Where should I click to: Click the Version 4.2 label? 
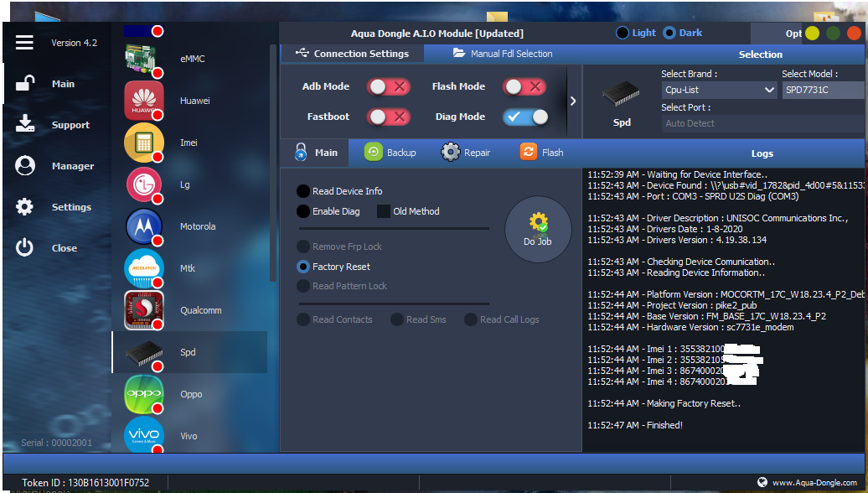pos(75,43)
